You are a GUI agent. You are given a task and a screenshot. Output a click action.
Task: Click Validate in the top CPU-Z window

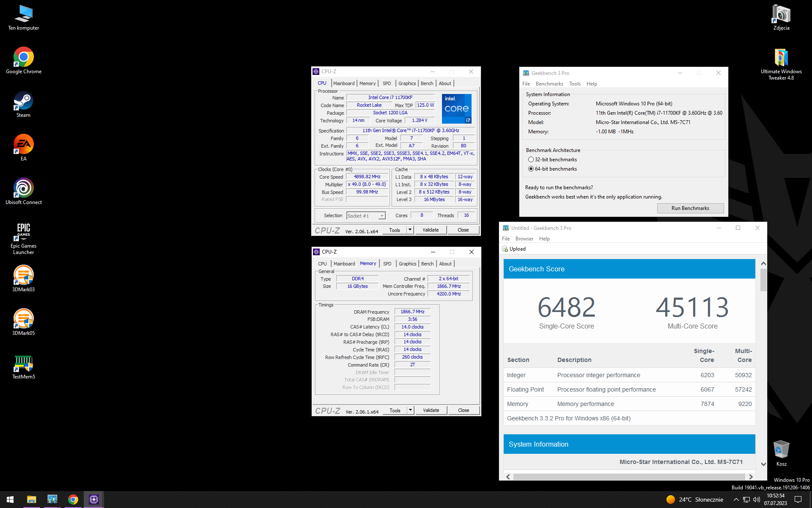tap(431, 230)
